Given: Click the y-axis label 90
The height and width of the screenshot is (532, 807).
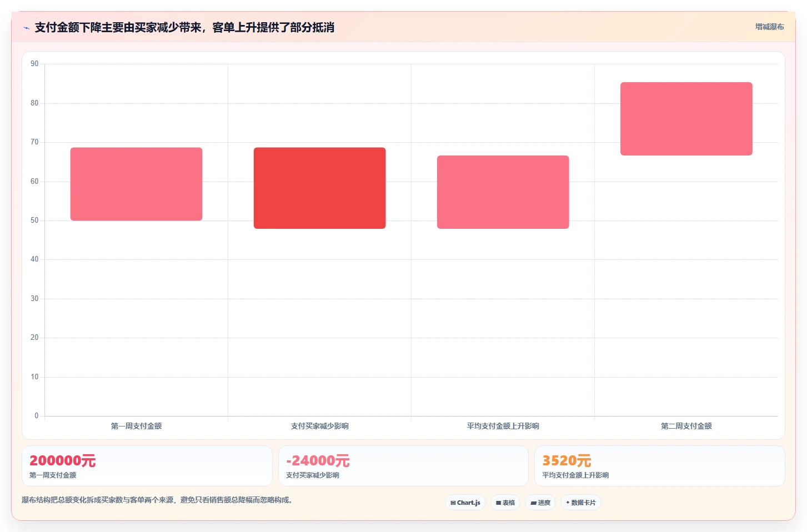Looking at the screenshot, I should 34,64.
